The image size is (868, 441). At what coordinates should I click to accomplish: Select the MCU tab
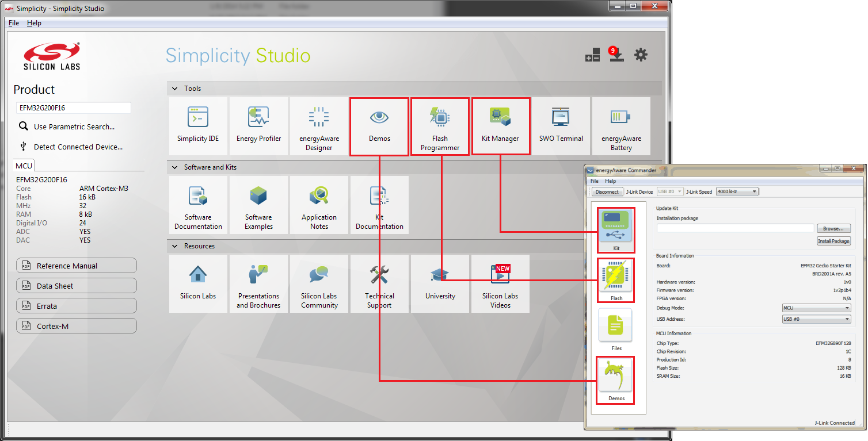tap(24, 166)
